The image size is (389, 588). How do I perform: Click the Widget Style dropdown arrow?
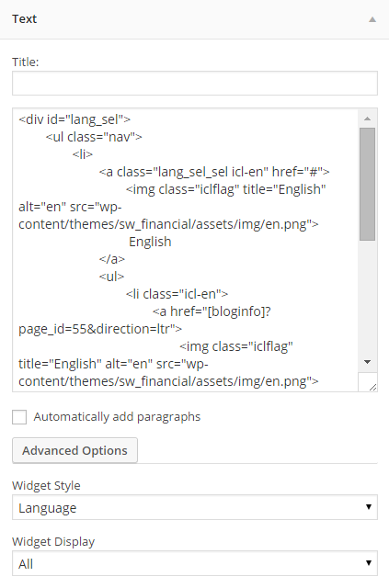(369, 507)
